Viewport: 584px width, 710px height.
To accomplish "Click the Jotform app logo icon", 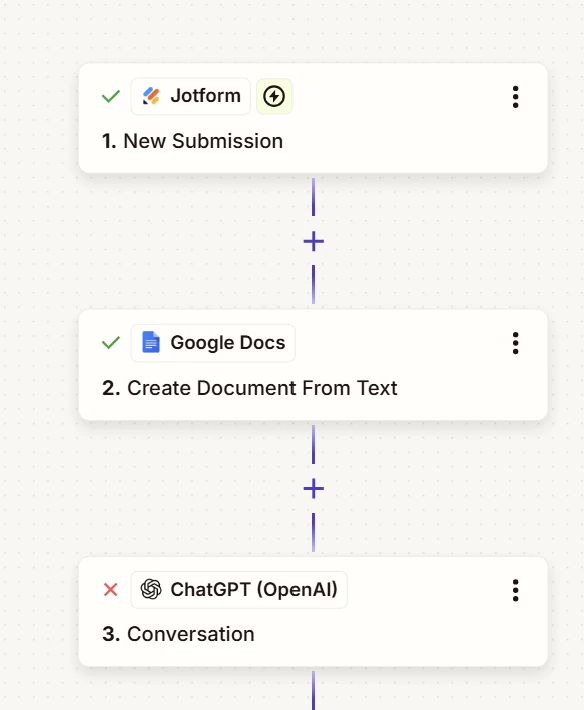I will pos(151,96).
